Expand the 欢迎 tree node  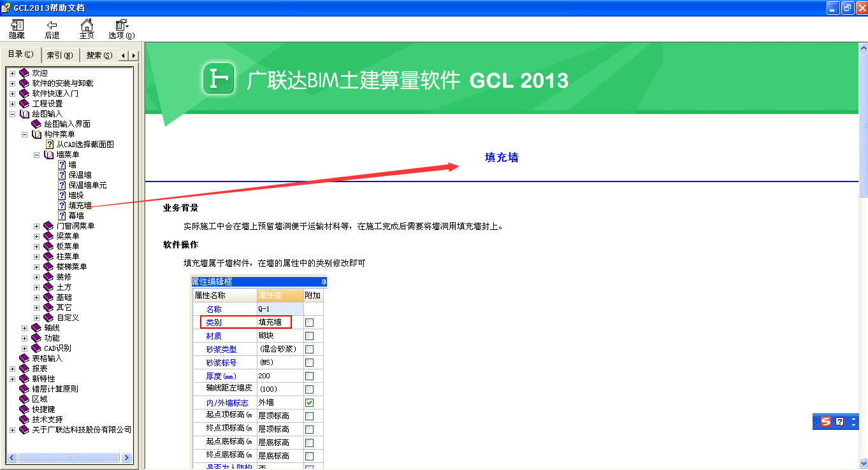(12, 73)
